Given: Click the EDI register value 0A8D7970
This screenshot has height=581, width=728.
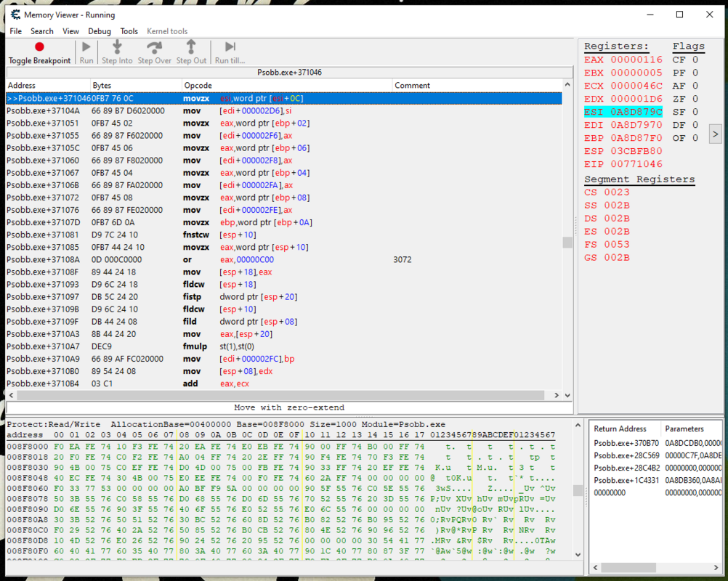Looking at the screenshot, I should click(x=636, y=125).
